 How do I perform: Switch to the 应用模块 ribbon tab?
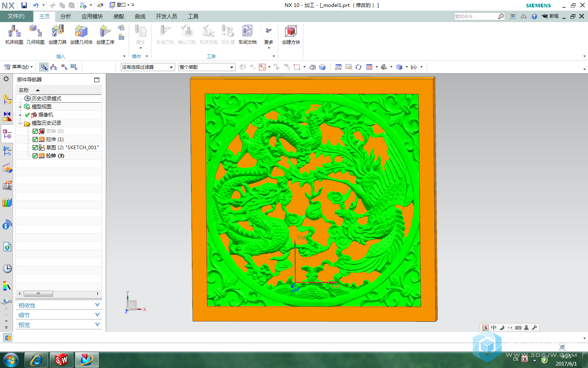(x=92, y=16)
